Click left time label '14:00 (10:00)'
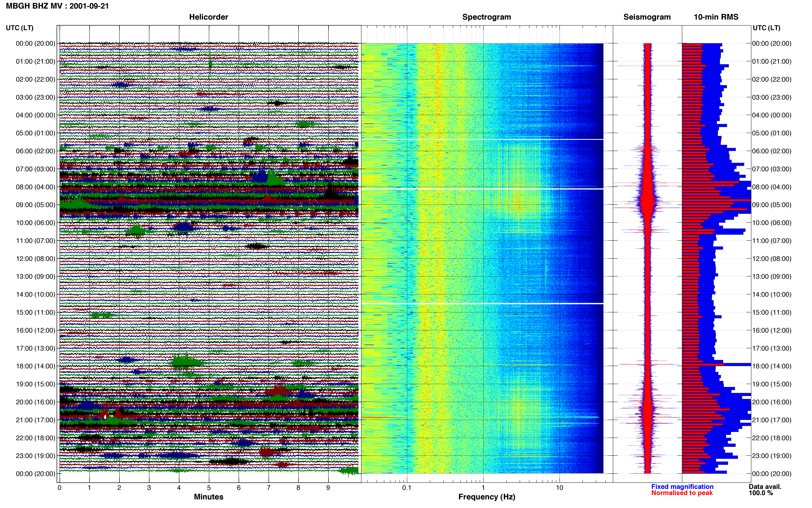 click(x=36, y=294)
